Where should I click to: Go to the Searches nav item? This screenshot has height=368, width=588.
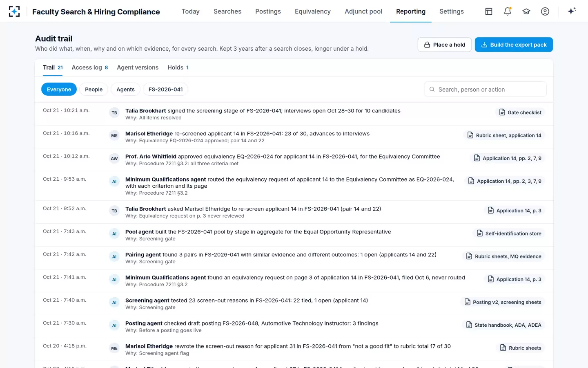click(227, 11)
